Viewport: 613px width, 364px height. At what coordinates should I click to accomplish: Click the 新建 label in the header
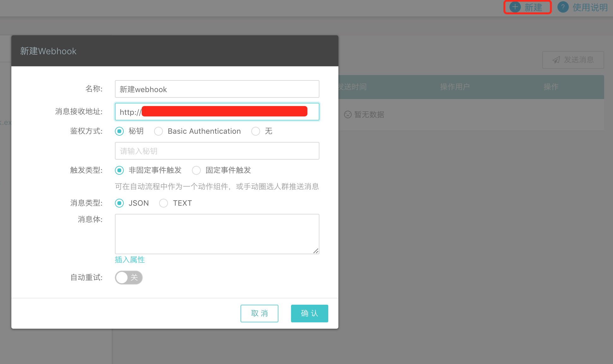coord(533,7)
